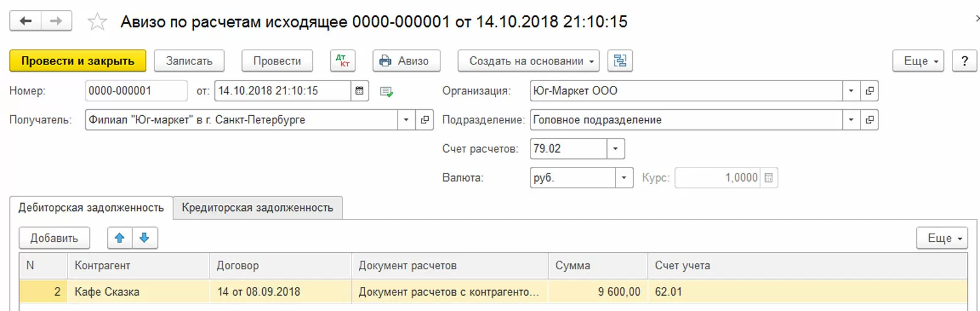Click the forward navigation arrow

[56, 21]
